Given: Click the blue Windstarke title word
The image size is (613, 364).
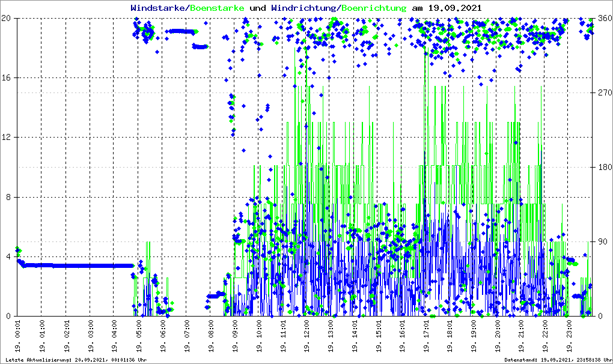Looking at the screenshot, I should 159,8.
